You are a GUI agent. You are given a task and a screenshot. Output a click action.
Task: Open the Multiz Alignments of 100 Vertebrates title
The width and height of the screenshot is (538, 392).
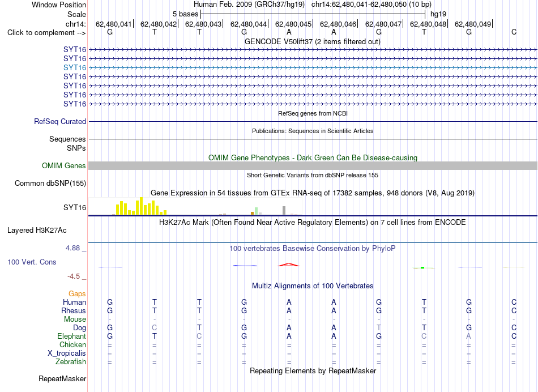tap(313, 286)
